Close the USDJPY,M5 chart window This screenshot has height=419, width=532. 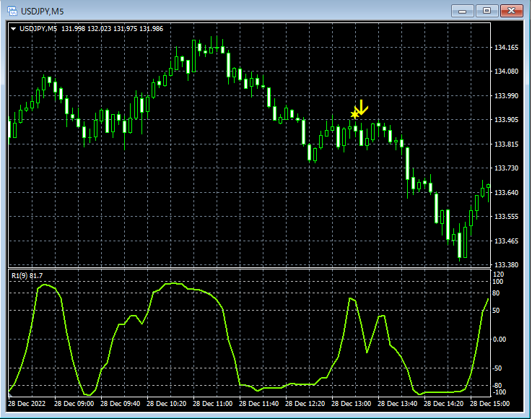tap(512, 12)
